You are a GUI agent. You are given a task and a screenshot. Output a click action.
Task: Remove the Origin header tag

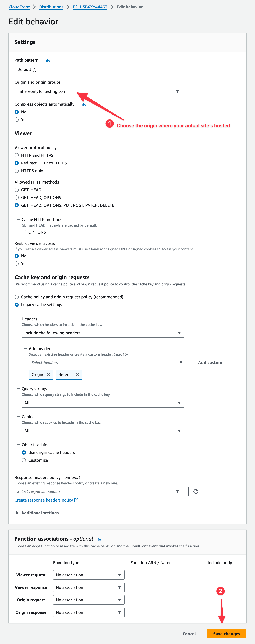(48, 375)
